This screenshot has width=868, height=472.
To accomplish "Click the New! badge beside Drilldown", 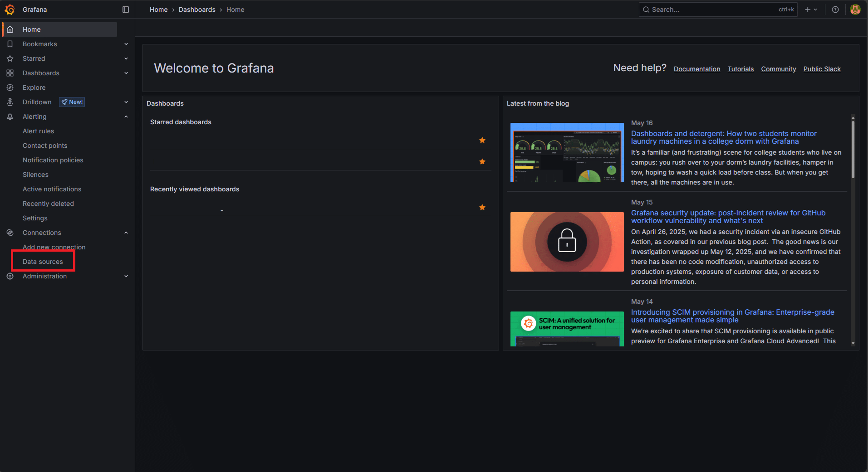I will click(x=72, y=102).
